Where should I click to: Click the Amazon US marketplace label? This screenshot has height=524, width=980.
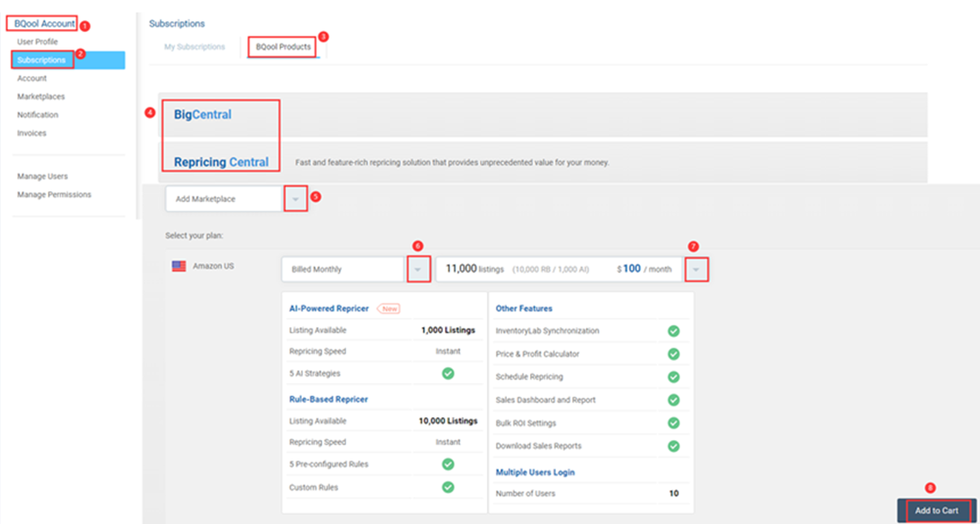pyautogui.click(x=213, y=266)
